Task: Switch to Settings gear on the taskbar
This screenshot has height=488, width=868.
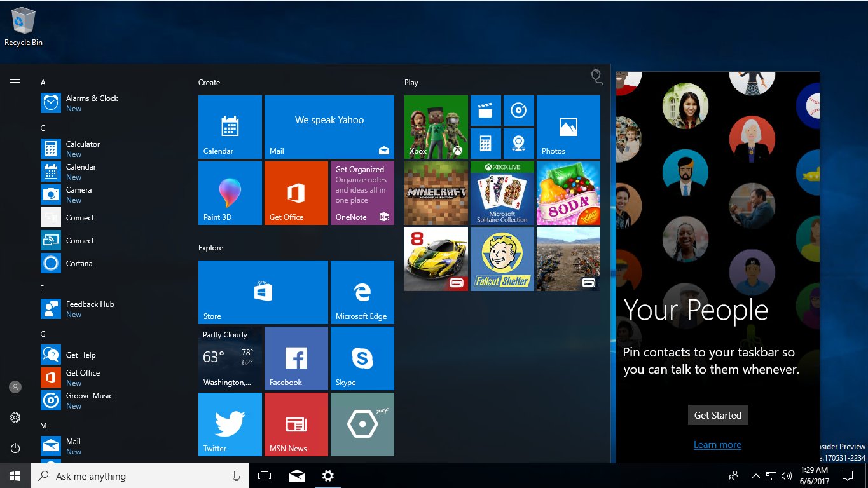Action: (x=327, y=475)
